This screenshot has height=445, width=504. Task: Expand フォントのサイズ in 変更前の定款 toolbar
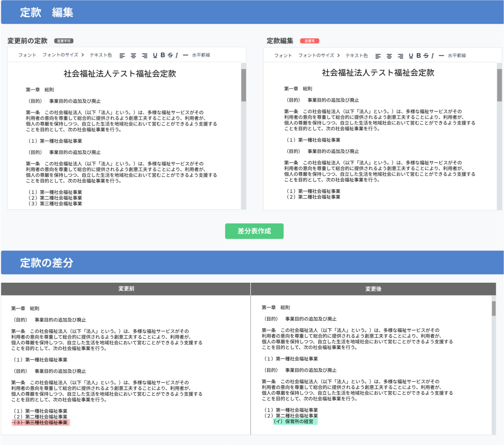63,55
